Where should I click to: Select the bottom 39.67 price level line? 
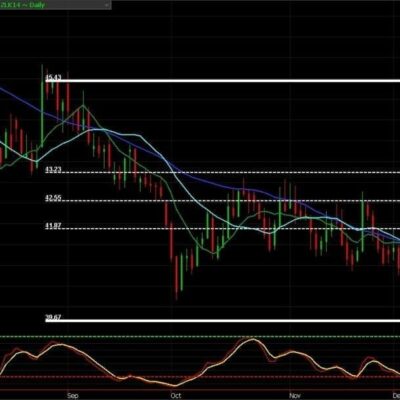coord(223,321)
